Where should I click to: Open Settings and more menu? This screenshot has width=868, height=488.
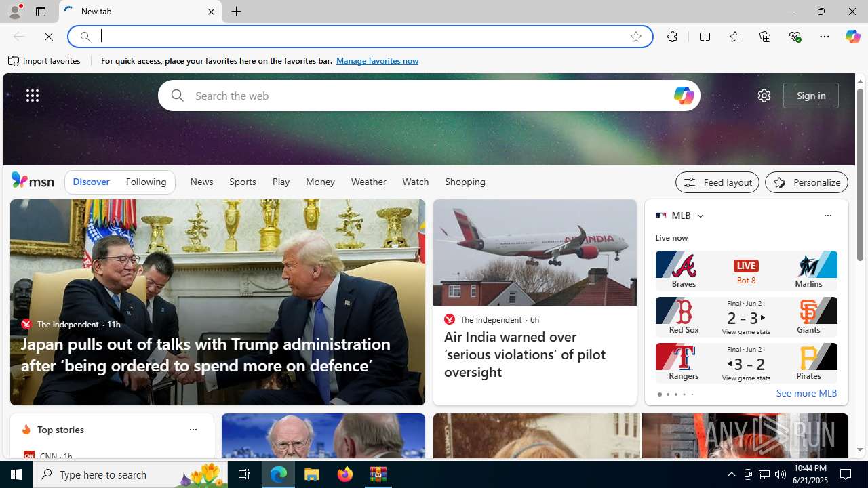coord(824,37)
